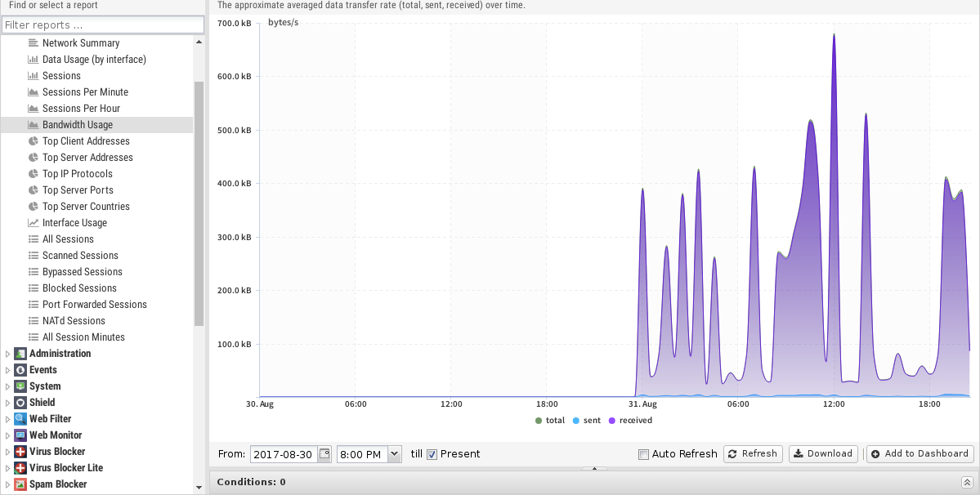Screen dimensions: 980x495
Task: Collapse the bottom panel with splitter arrow
Action: tap(594, 468)
